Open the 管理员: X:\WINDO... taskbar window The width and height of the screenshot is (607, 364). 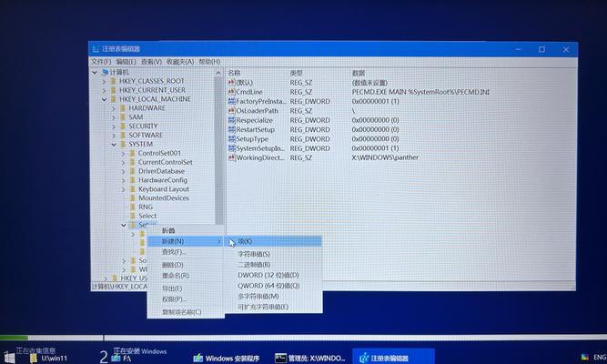pyautogui.click(x=309, y=358)
